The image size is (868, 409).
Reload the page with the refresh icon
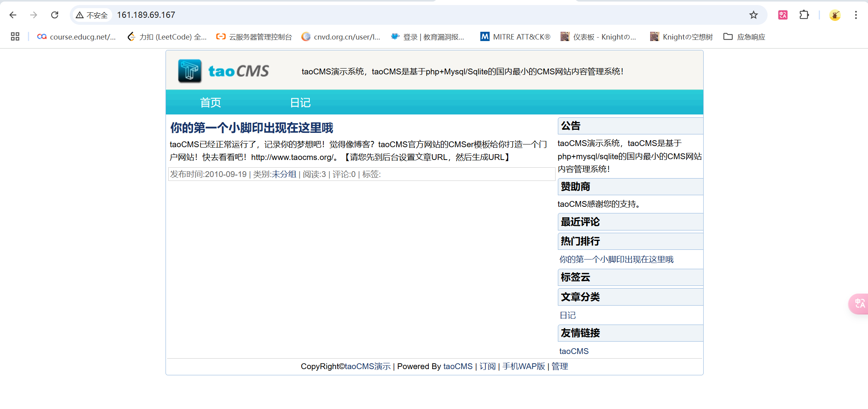pos(55,15)
